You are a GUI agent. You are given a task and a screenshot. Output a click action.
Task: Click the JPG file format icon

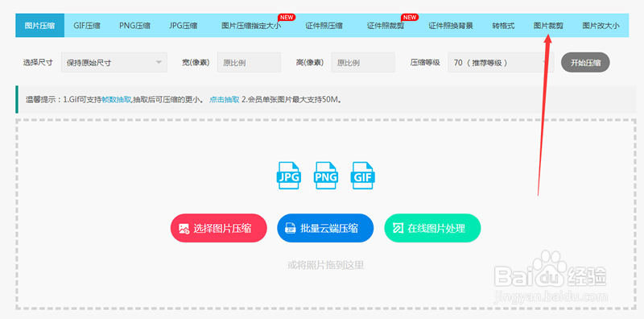click(290, 176)
